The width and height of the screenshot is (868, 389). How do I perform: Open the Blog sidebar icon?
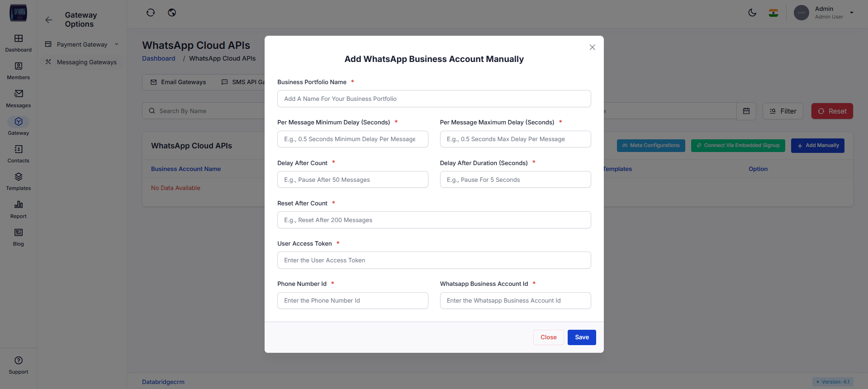(x=19, y=237)
